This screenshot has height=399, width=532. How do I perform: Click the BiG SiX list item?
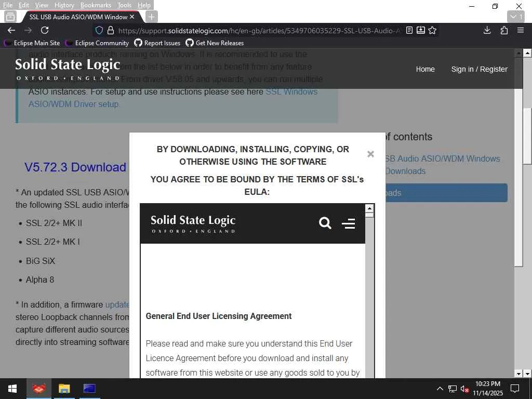(x=41, y=261)
